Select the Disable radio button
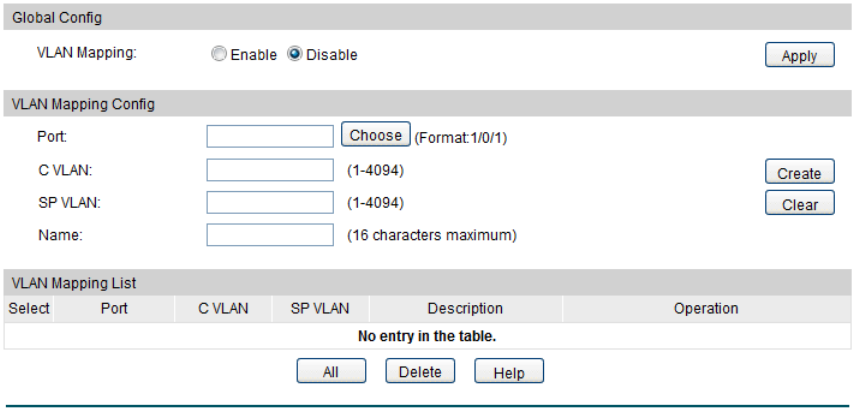Viewport: 859px width, 417px height. tap(295, 56)
